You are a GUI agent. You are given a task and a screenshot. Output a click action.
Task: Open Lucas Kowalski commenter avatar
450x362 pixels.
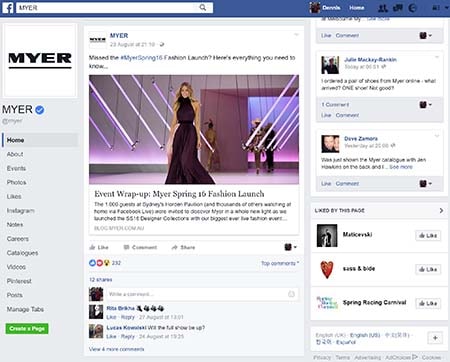point(96,331)
